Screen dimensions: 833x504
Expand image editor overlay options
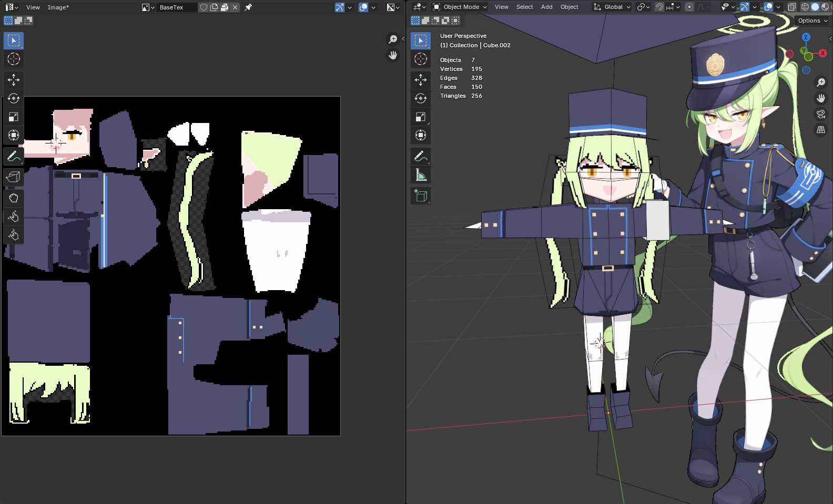click(x=373, y=7)
